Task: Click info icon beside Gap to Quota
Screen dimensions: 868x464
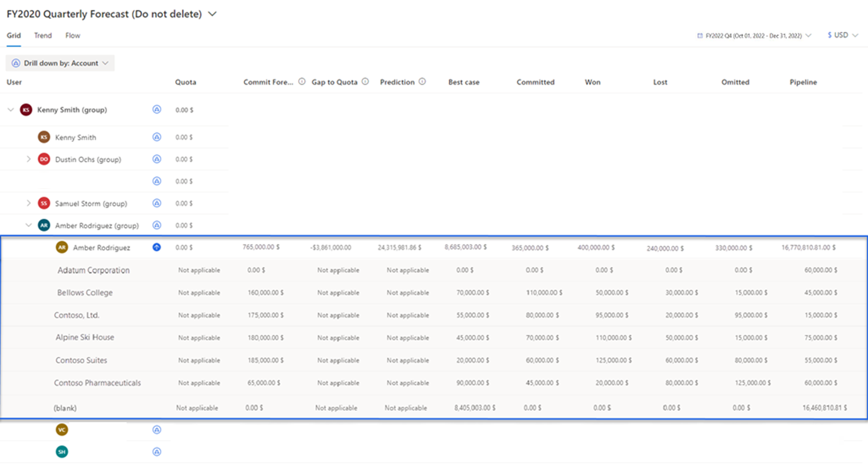Action: pos(365,82)
